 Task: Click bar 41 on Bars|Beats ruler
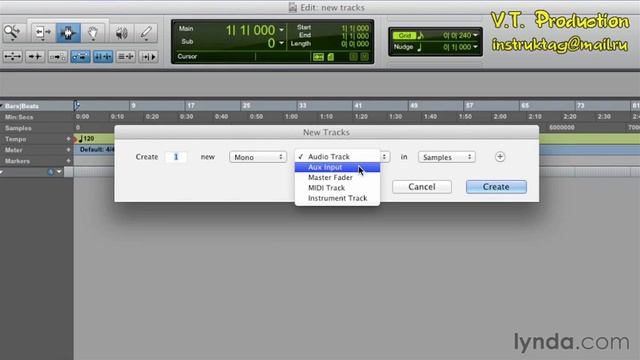pos(358,106)
